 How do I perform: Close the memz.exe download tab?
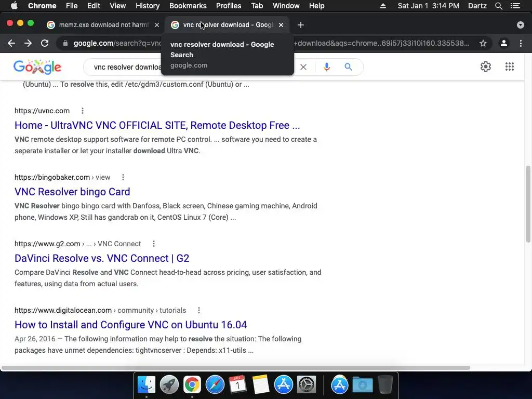[157, 25]
